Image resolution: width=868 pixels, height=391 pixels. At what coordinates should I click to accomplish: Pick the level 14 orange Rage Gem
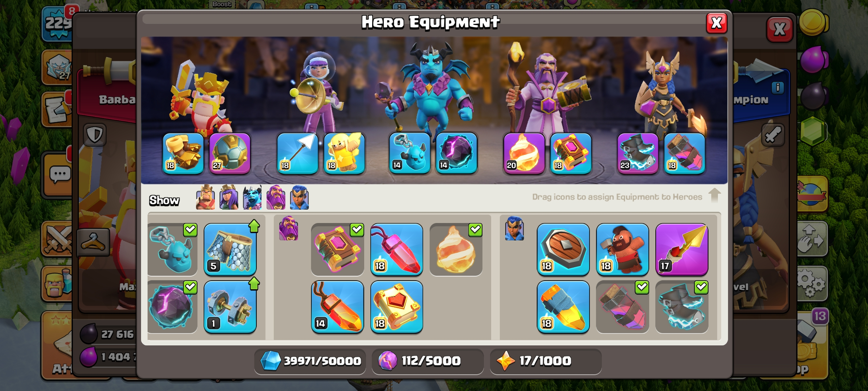click(337, 307)
